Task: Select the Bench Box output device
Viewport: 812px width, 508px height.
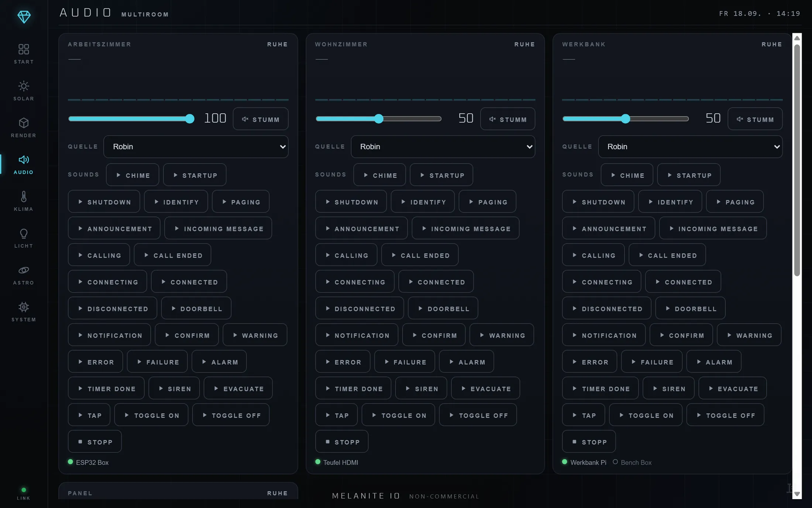Action: point(632,462)
